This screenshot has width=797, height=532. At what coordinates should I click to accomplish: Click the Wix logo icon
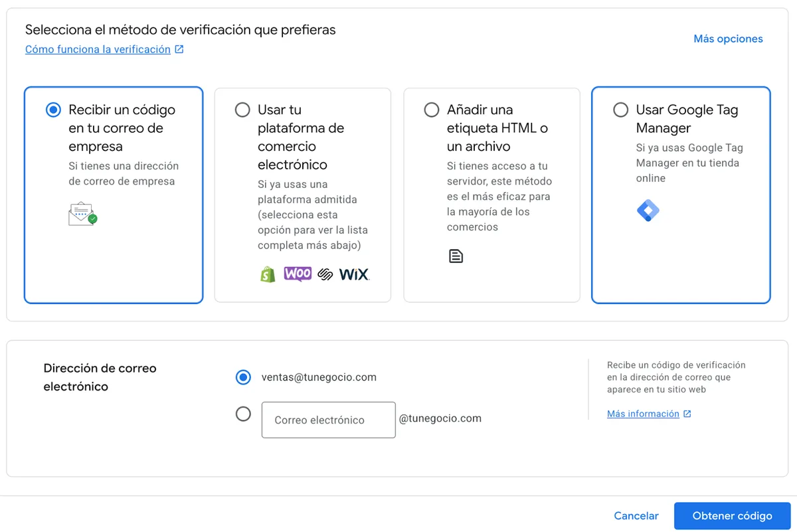pyautogui.click(x=354, y=274)
